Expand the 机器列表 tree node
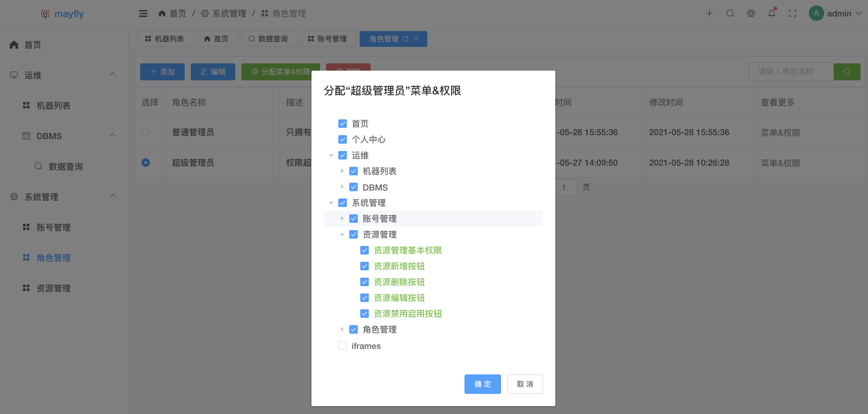868x414 pixels. (x=342, y=171)
